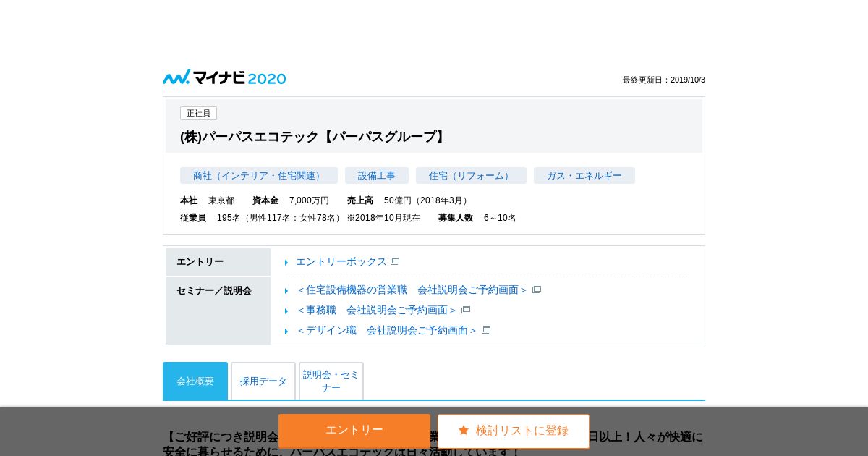Open 住宅設備機器の営業職 会社説明会ご予約画面 link
The image size is (868, 456).
(412, 290)
